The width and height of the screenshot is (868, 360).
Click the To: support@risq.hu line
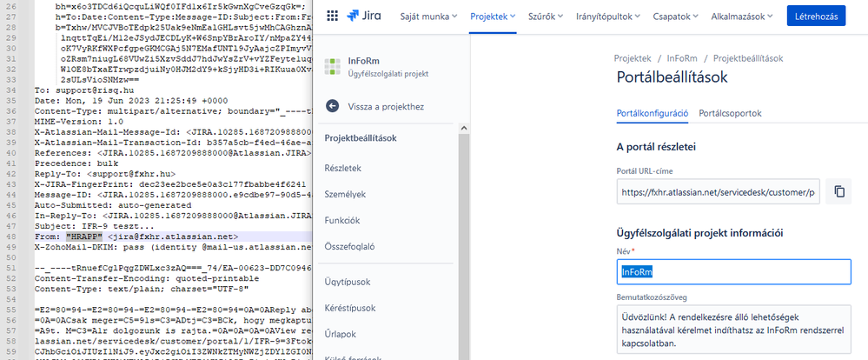click(84, 90)
